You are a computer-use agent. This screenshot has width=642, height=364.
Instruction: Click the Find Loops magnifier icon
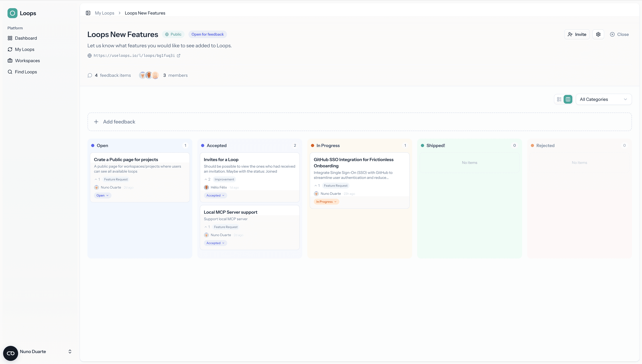click(10, 72)
